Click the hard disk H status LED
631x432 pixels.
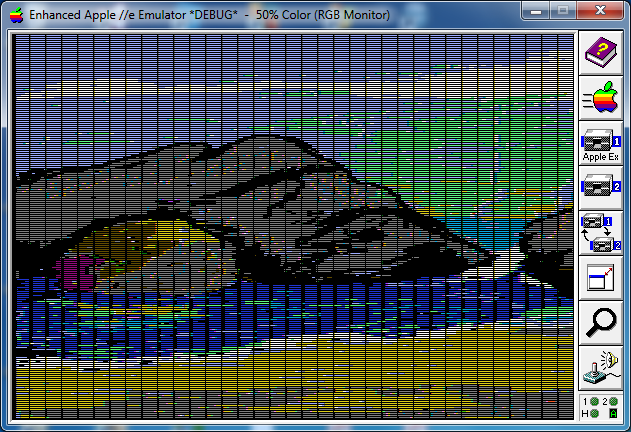click(x=594, y=413)
